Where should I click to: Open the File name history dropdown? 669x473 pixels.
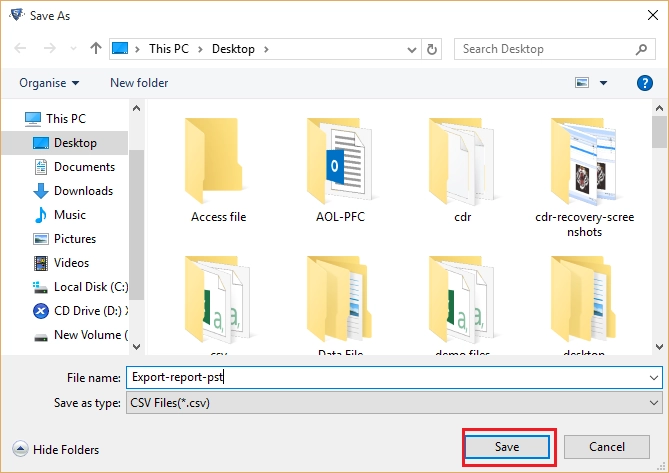[x=653, y=377]
